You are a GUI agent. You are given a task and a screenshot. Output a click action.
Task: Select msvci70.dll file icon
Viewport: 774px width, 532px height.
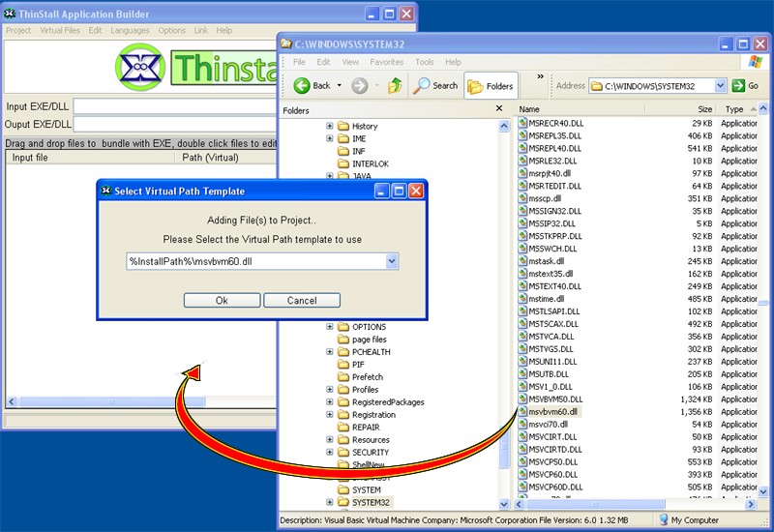point(522,424)
